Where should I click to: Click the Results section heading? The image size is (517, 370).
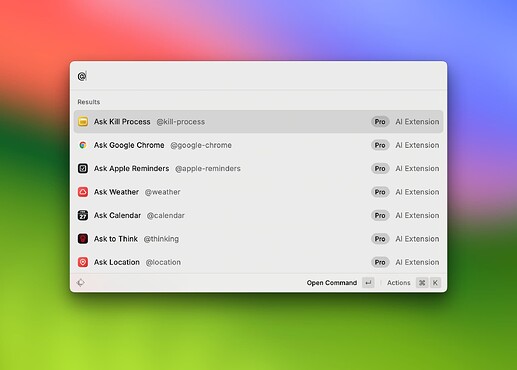(x=89, y=102)
